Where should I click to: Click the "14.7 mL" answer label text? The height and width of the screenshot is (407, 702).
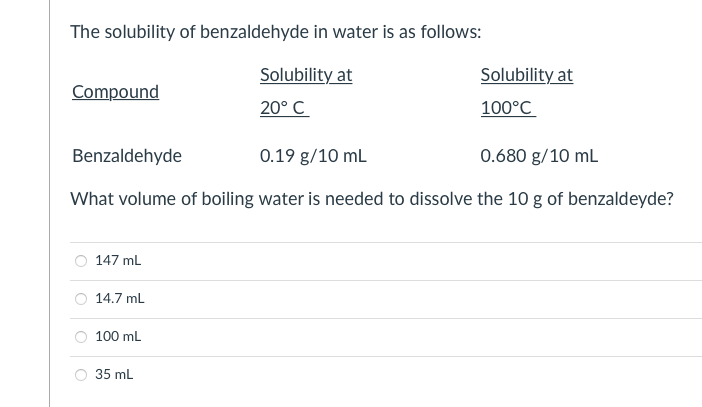coord(120,298)
